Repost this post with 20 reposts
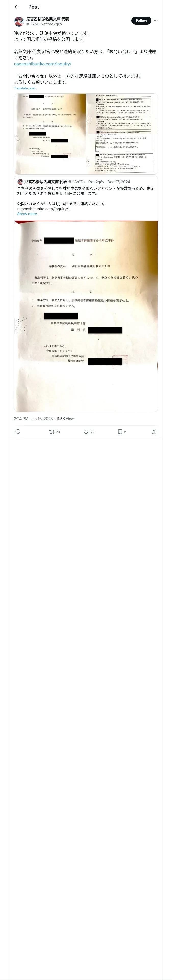The width and height of the screenshot is (172, 980). coord(52,431)
